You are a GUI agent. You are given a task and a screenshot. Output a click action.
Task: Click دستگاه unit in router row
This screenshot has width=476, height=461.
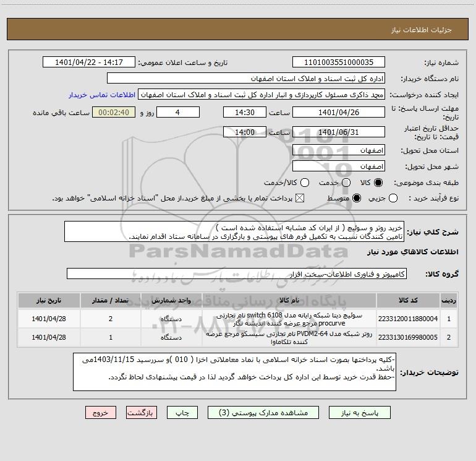[171, 337]
